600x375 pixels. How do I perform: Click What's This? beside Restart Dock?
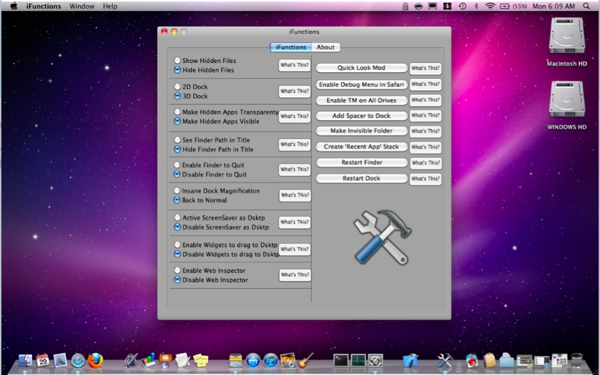(x=426, y=179)
